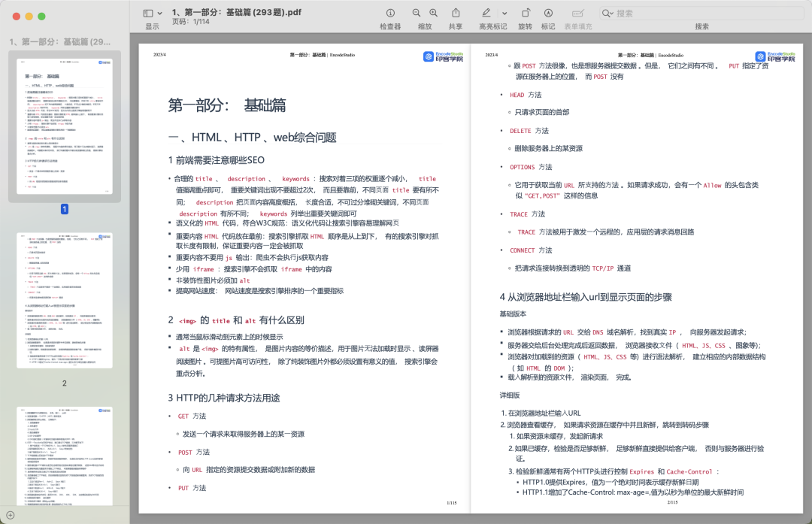This screenshot has width=812, height=524.
Task: Zoom in on the PDF document
Action: pyautogui.click(x=434, y=13)
